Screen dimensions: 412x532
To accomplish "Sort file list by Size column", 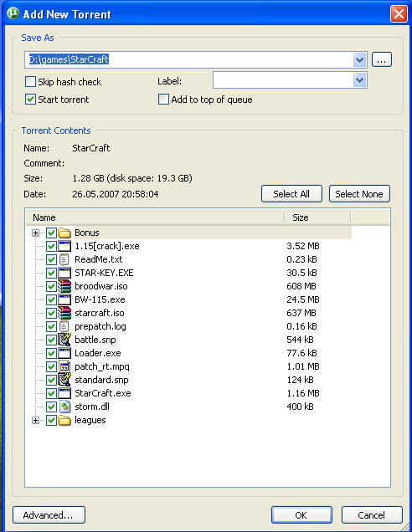I will coord(317,217).
